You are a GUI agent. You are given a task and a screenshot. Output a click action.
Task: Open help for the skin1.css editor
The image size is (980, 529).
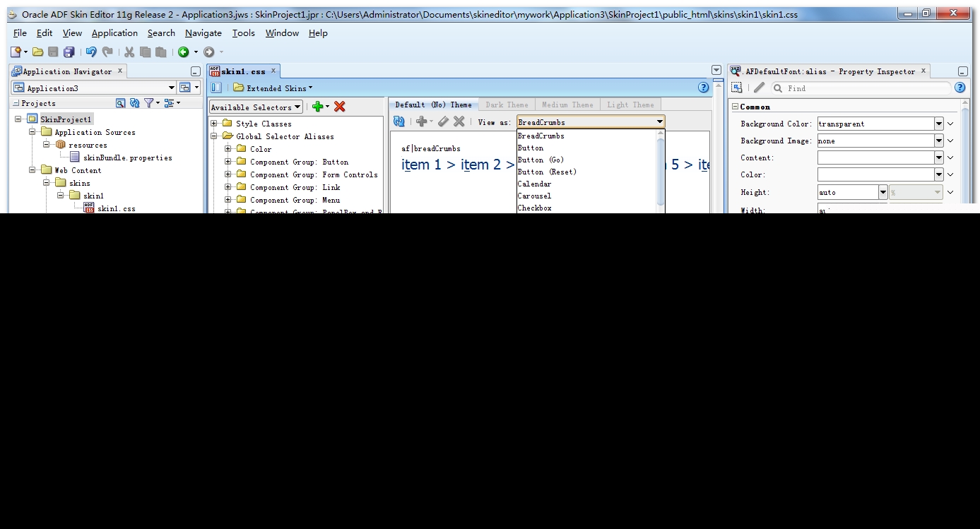point(703,88)
